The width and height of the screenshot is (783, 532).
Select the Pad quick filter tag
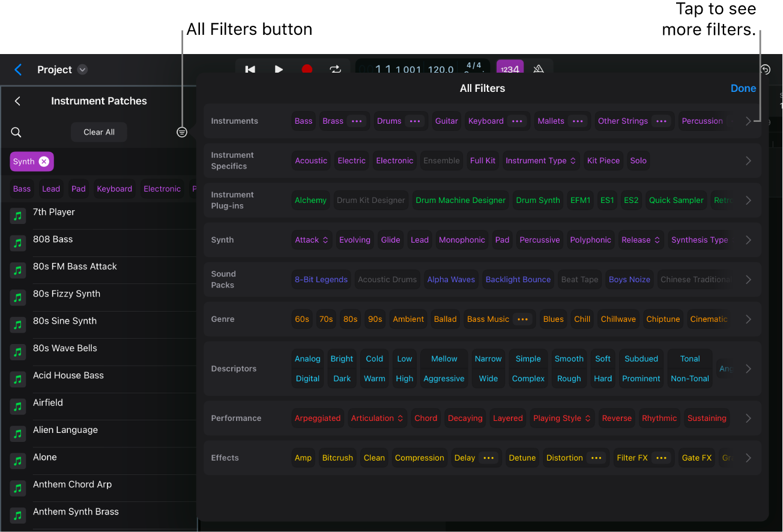tap(79, 189)
